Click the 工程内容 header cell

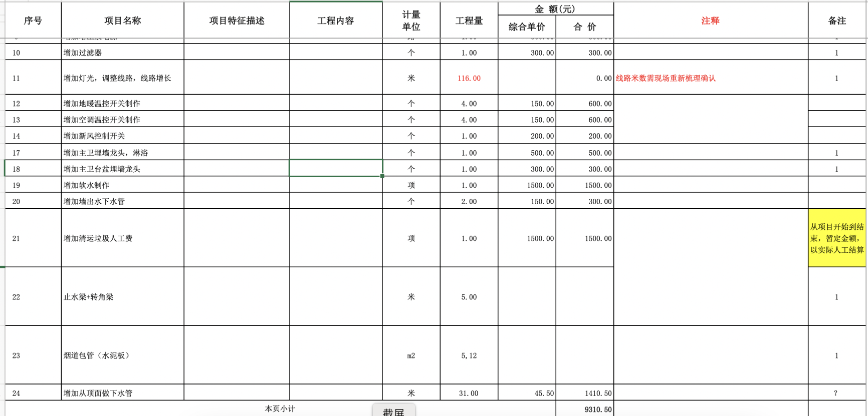click(336, 21)
